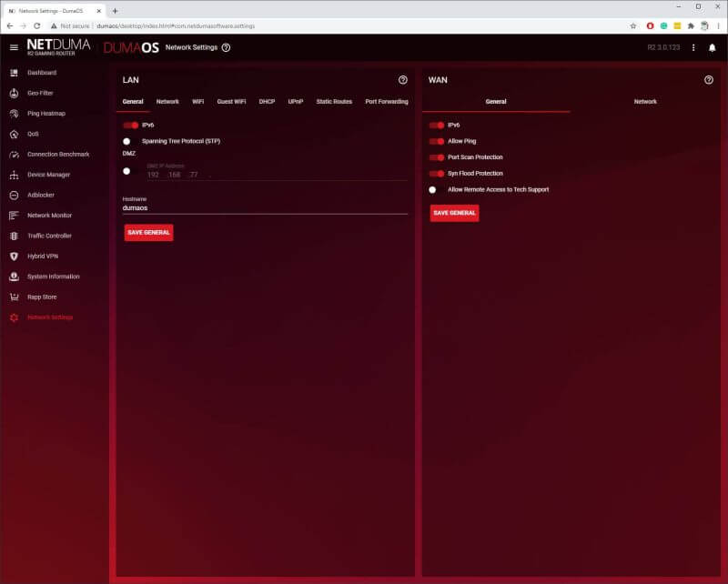Reload the page in the browser
This screenshot has width=728, height=584.
pos(37,26)
